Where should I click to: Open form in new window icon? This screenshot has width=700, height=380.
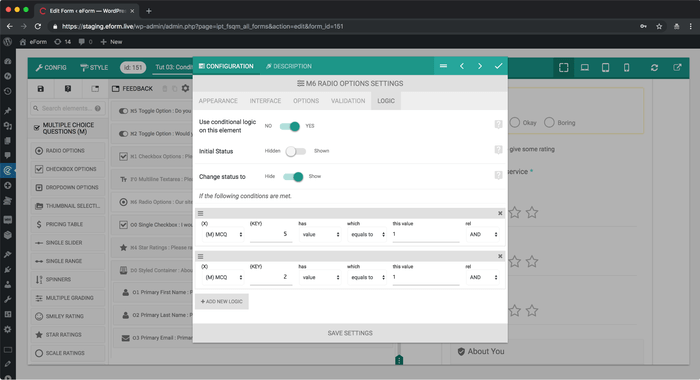677,67
